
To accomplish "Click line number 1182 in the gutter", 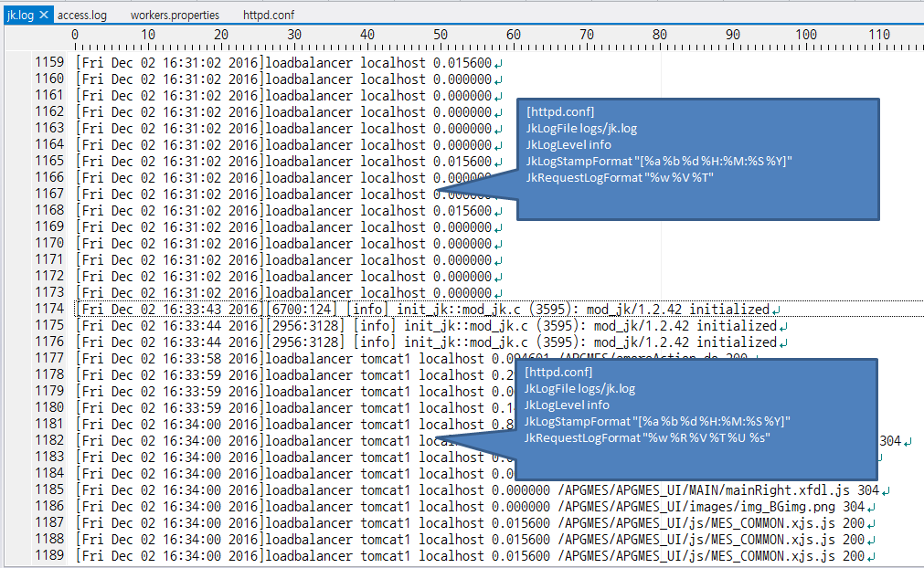I will coord(49,441).
